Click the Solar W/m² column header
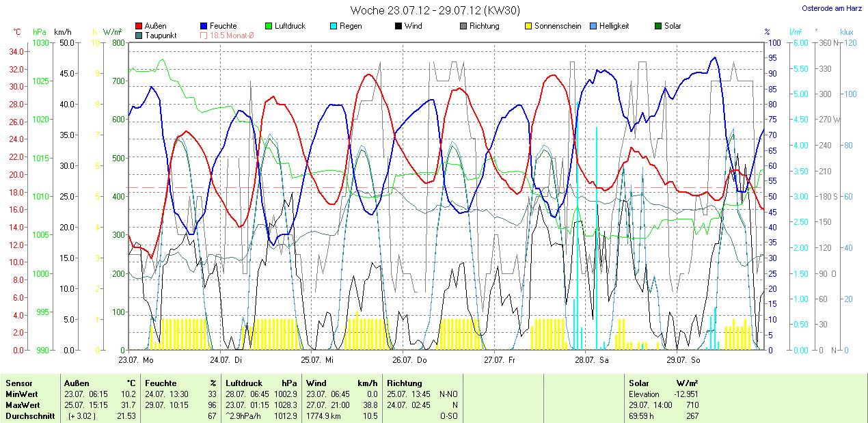 [663, 383]
